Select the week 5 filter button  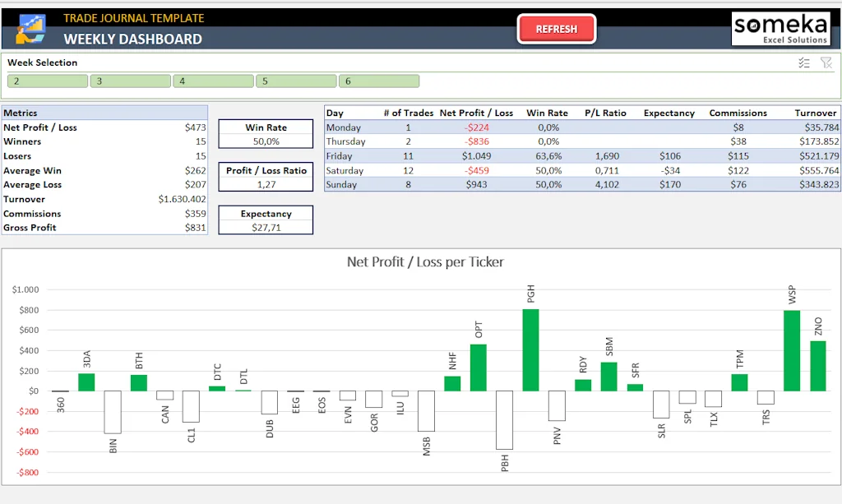pyautogui.click(x=296, y=81)
